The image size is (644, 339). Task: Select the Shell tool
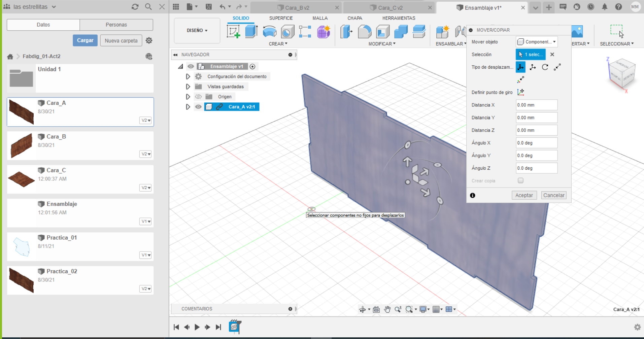coord(383,32)
